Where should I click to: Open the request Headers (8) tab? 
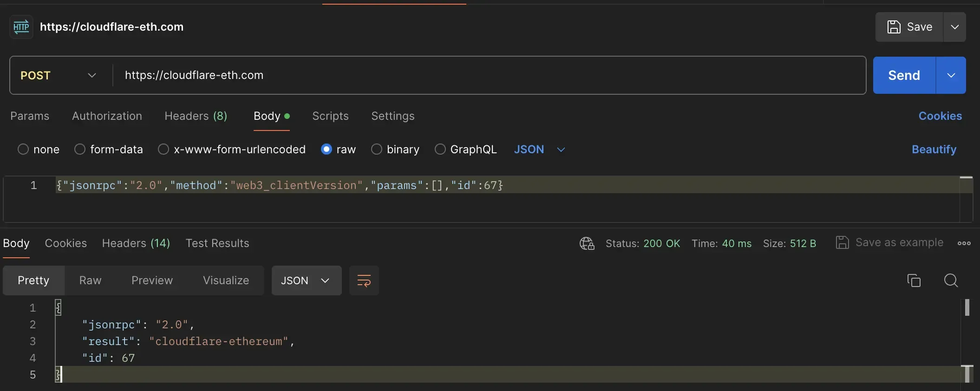point(196,116)
